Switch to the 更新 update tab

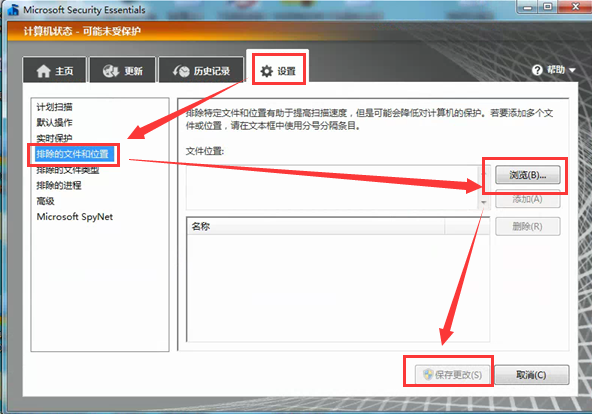pos(123,70)
